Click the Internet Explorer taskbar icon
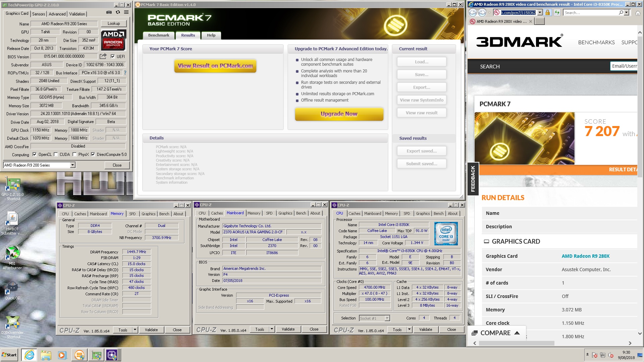This screenshot has height=362, width=644. tap(30, 355)
